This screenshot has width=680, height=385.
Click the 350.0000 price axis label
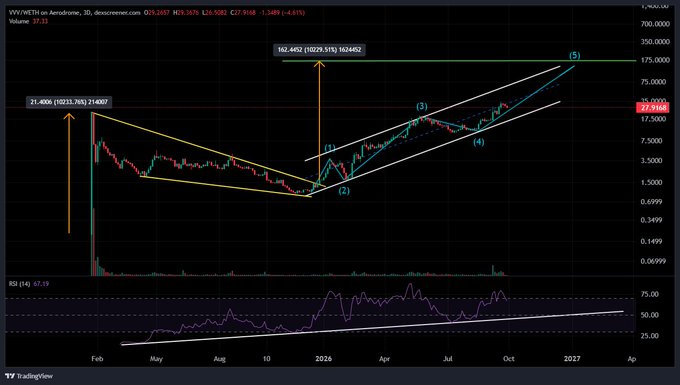coord(655,42)
